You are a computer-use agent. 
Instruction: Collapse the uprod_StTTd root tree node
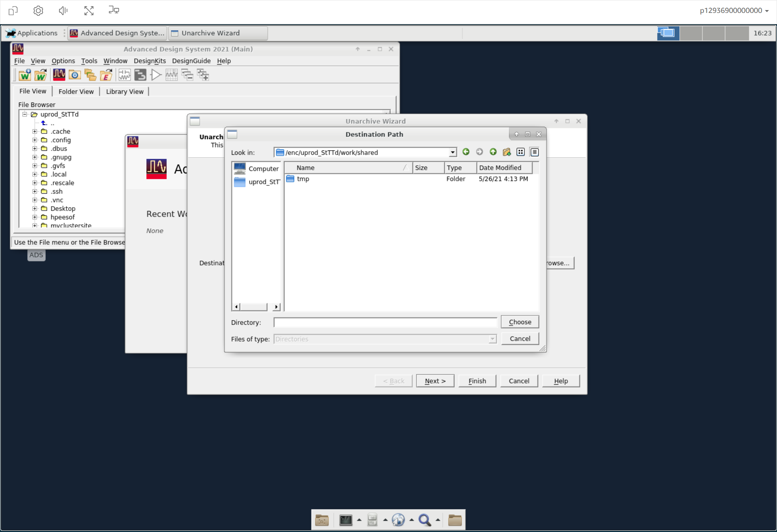pyautogui.click(x=25, y=114)
